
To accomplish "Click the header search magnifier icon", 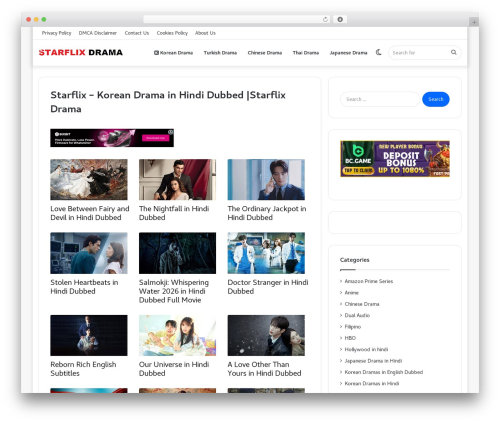I will (x=454, y=52).
